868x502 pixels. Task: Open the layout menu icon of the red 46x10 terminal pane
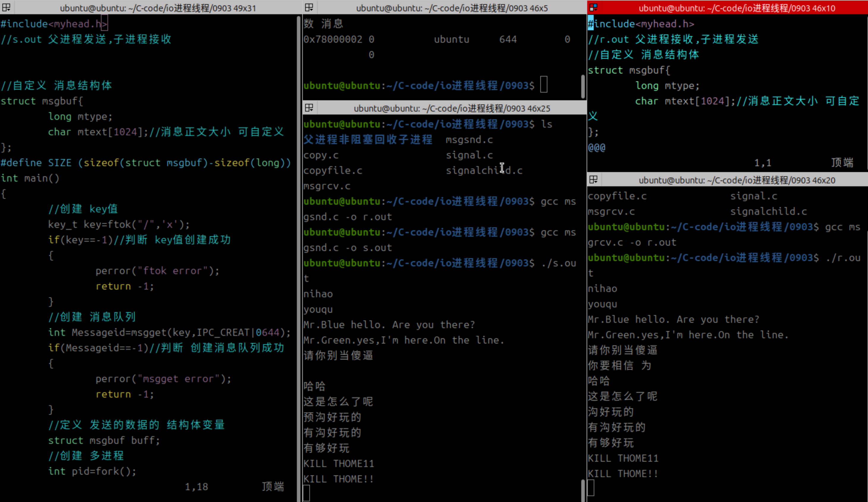pos(593,7)
